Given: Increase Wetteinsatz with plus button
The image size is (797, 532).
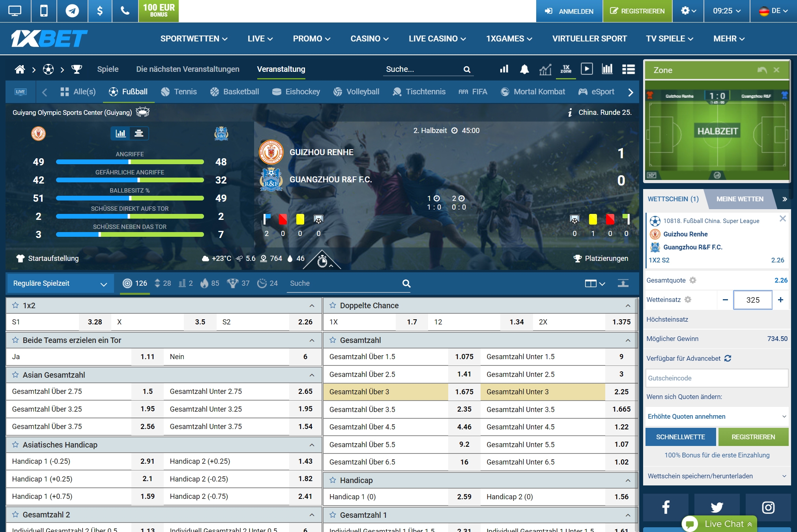Looking at the screenshot, I should (780, 300).
